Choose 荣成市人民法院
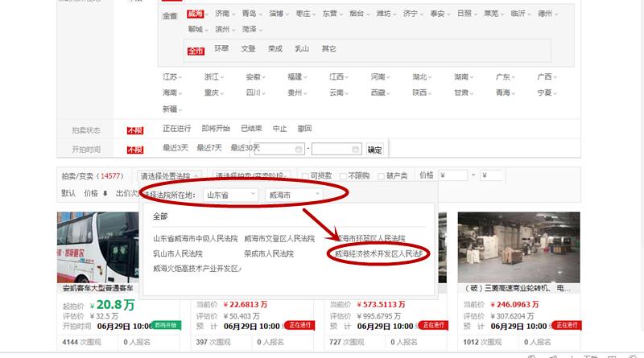This screenshot has height=358, width=644. pyautogui.click(x=269, y=253)
